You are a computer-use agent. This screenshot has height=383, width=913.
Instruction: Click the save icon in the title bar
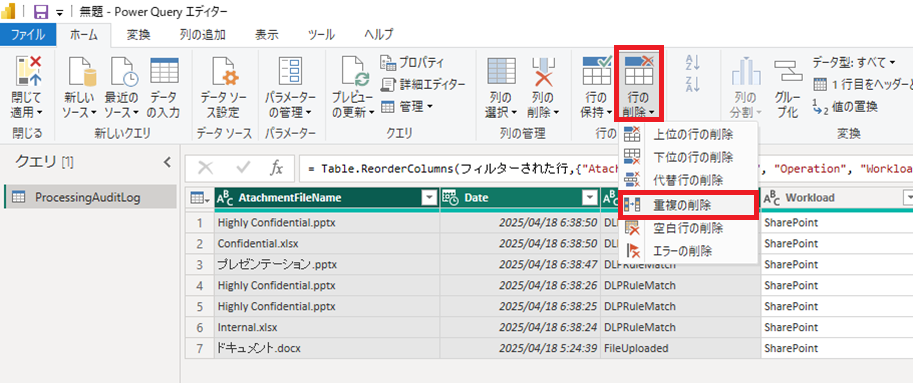pyautogui.click(x=41, y=12)
